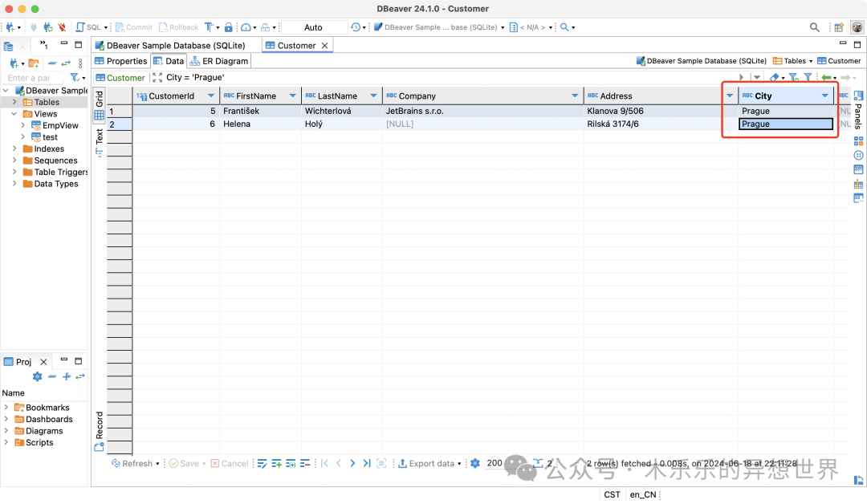The width and height of the screenshot is (867, 504).
Task: Open the City column filter dropdown arrow
Action: (825, 96)
